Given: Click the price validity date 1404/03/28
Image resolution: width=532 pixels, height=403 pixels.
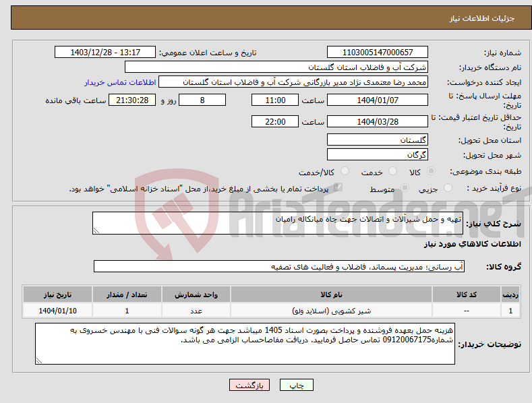Looking at the screenshot, I should pyautogui.click(x=378, y=121).
